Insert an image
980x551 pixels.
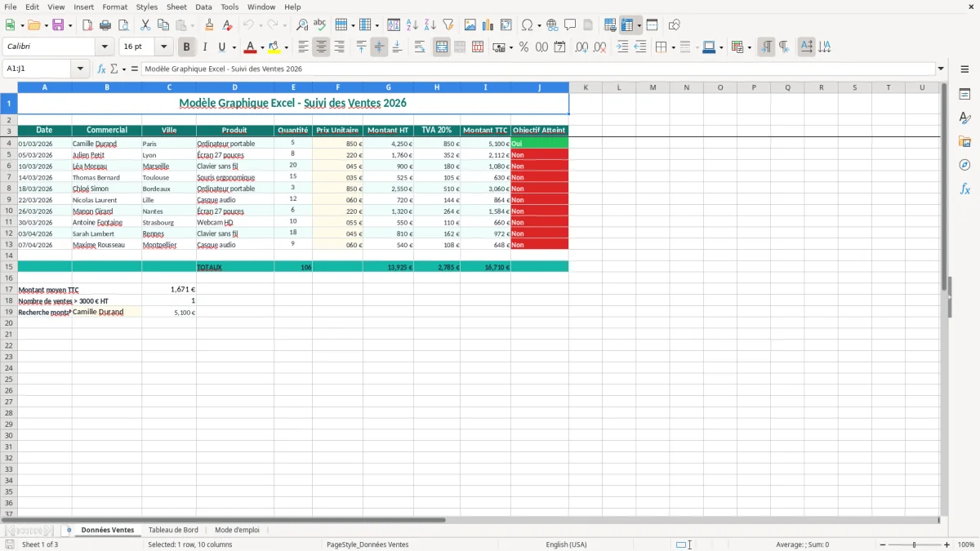click(x=470, y=25)
